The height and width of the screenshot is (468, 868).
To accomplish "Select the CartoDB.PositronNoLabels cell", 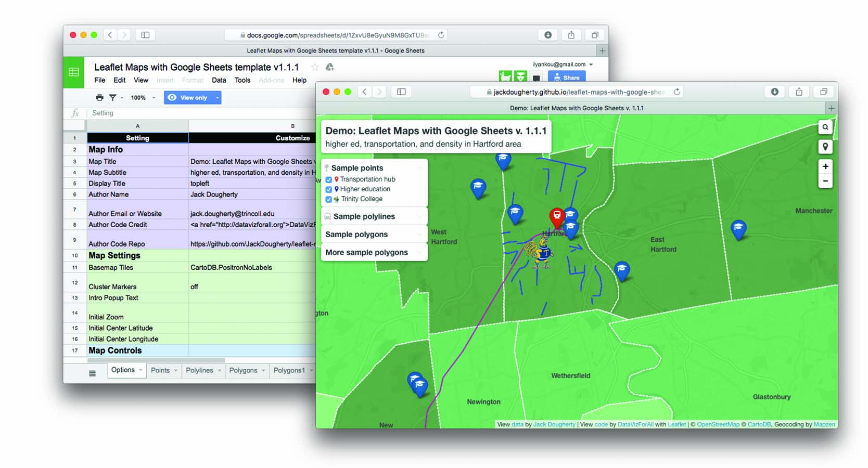I will click(x=252, y=267).
